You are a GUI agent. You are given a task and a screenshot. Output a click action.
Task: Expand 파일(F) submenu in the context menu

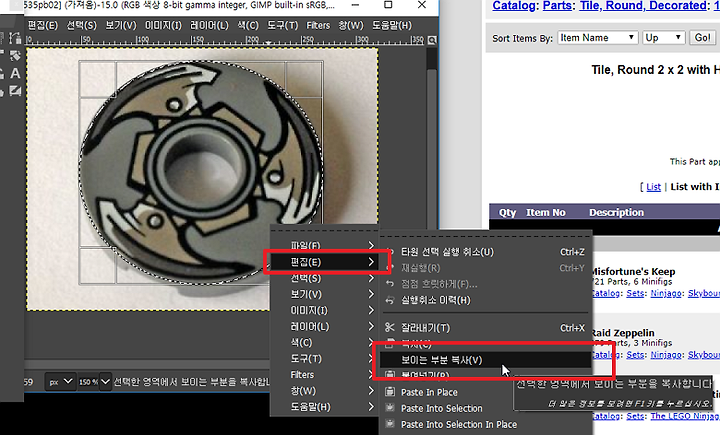[324, 246]
